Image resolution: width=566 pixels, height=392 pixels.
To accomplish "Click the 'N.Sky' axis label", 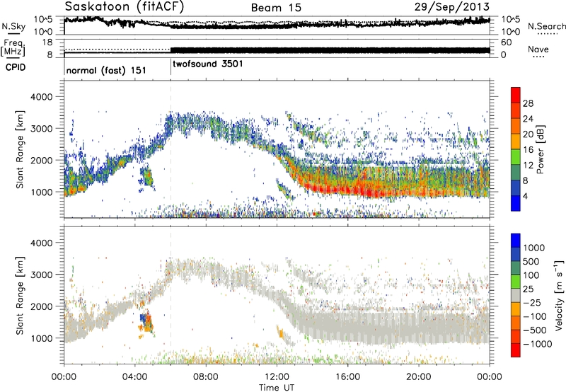I will (x=13, y=26).
